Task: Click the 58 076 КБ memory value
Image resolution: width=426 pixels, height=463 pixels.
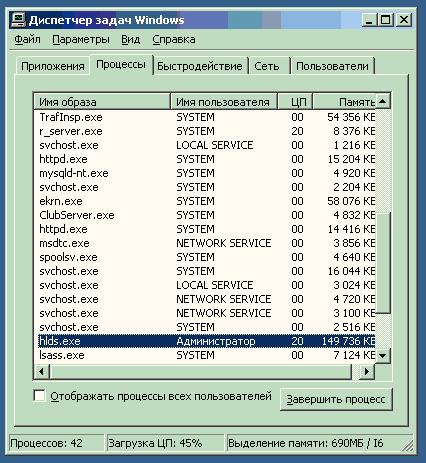Action: click(351, 201)
